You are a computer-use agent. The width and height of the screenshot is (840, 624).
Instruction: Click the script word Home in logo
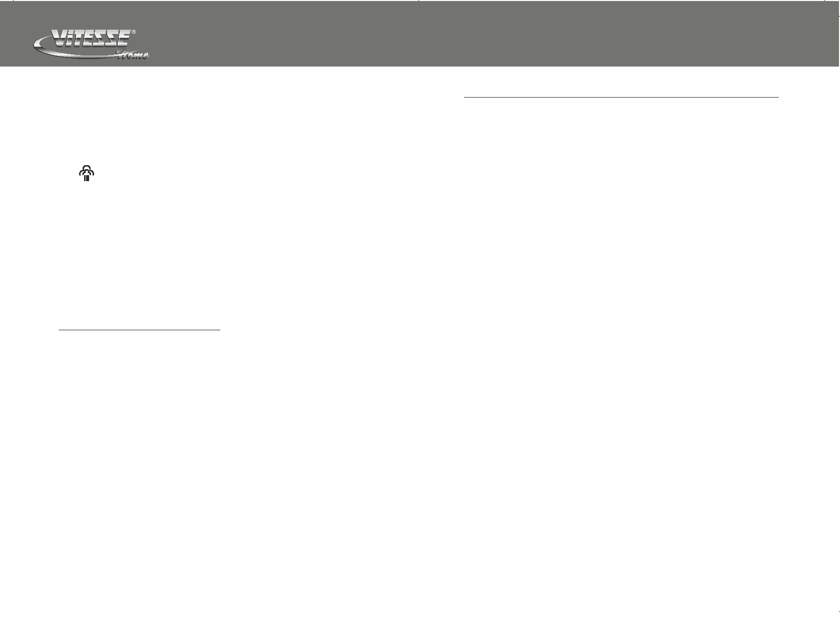(x=132, y=54)
